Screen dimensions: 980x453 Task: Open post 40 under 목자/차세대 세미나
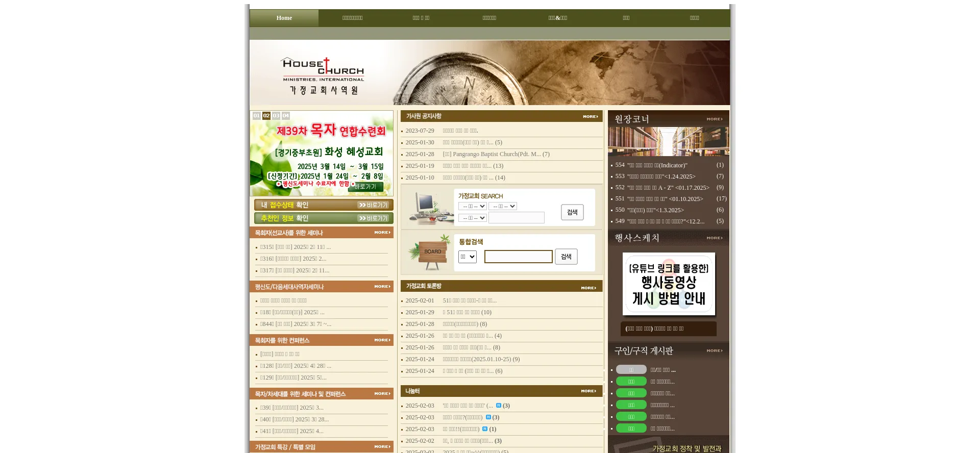pyautogui.click(x=295, y=420)
